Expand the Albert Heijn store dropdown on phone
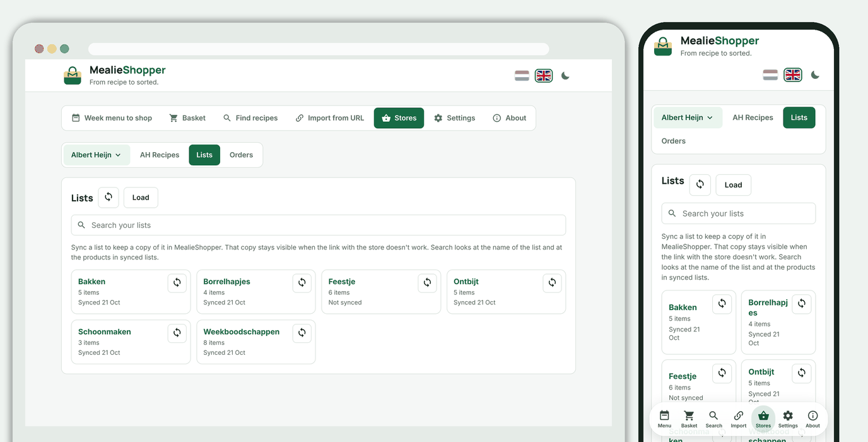Viewport: 868px width, 442px height. (688, 117)
